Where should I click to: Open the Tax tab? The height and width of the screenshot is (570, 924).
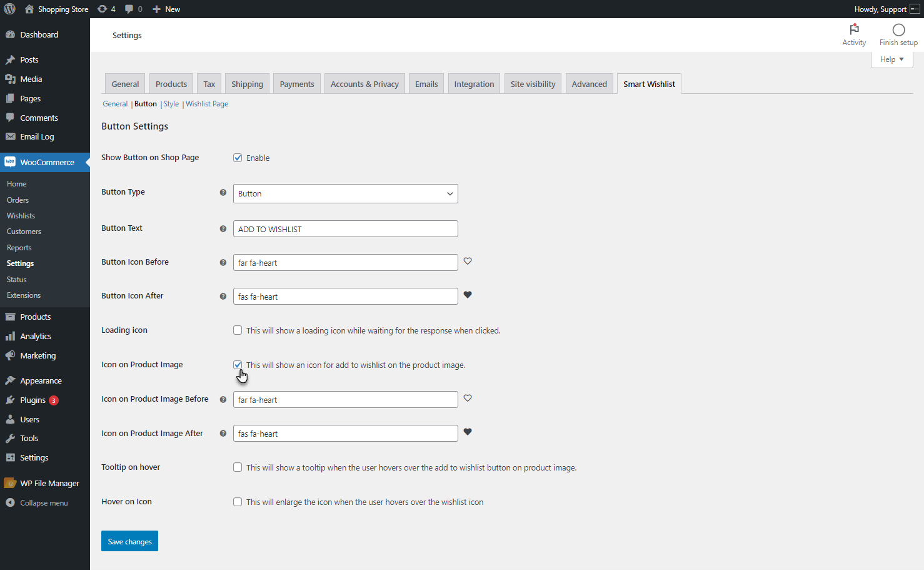click(x=209, y=84)
